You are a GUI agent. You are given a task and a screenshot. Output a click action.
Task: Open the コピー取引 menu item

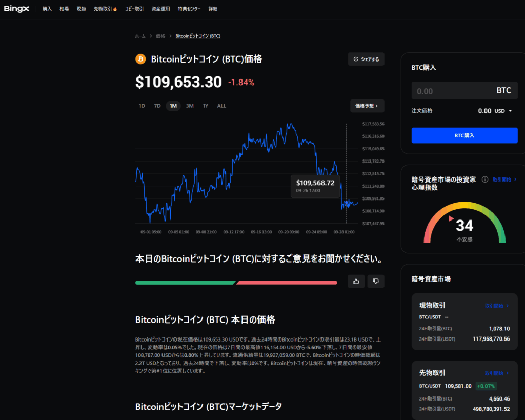click(134, 9)
